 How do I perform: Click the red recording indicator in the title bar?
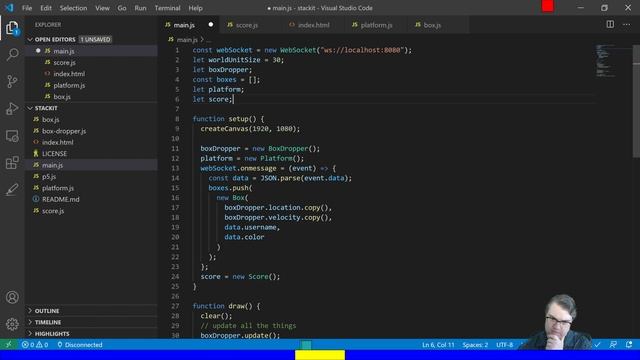point(548,6)
